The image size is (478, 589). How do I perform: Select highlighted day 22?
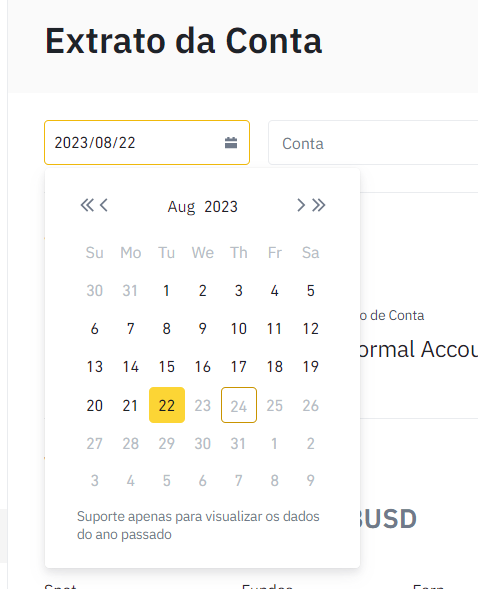167,405
